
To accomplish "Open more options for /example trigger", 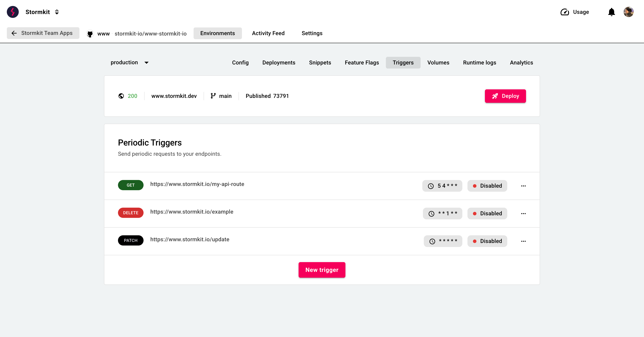I will click(x=523, y=214).
